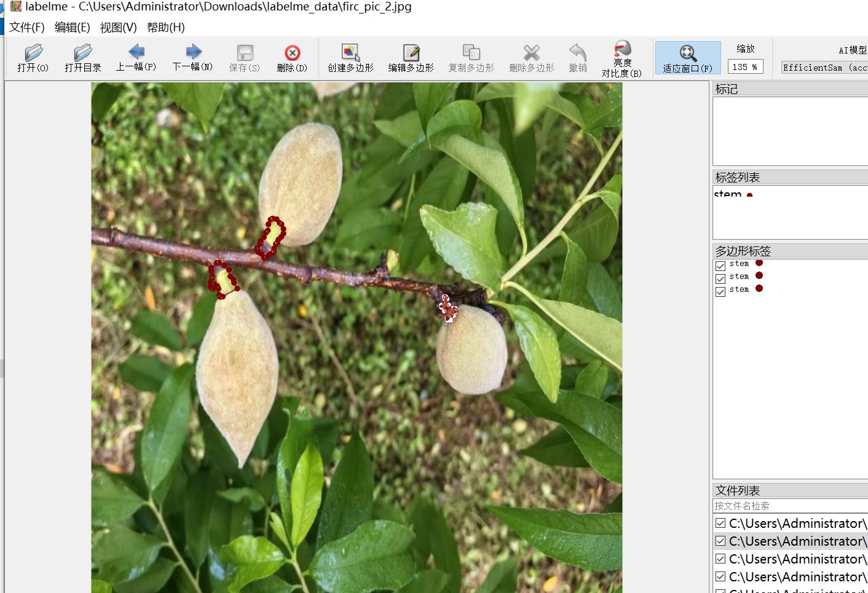The image size is (868, 593).
Task: Click the Delete file (删除) icon
Action: 292,58
